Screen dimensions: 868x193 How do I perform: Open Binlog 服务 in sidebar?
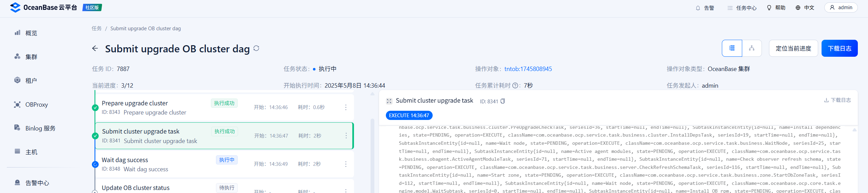point(35,128)
